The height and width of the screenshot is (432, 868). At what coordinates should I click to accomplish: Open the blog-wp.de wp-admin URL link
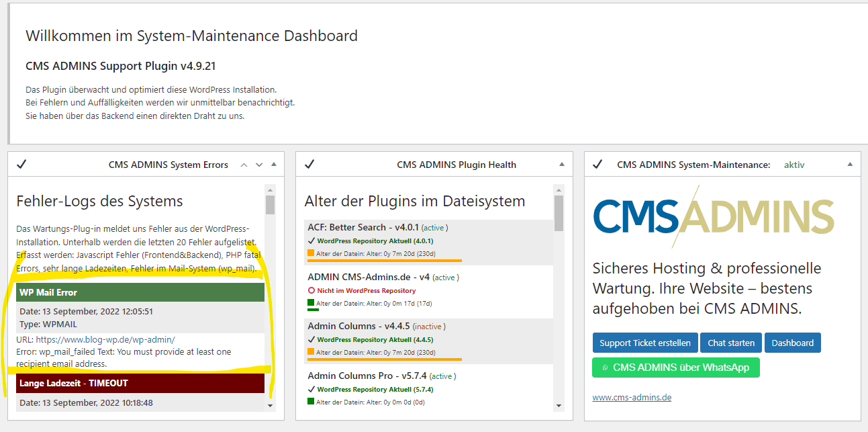pos(105,339)
